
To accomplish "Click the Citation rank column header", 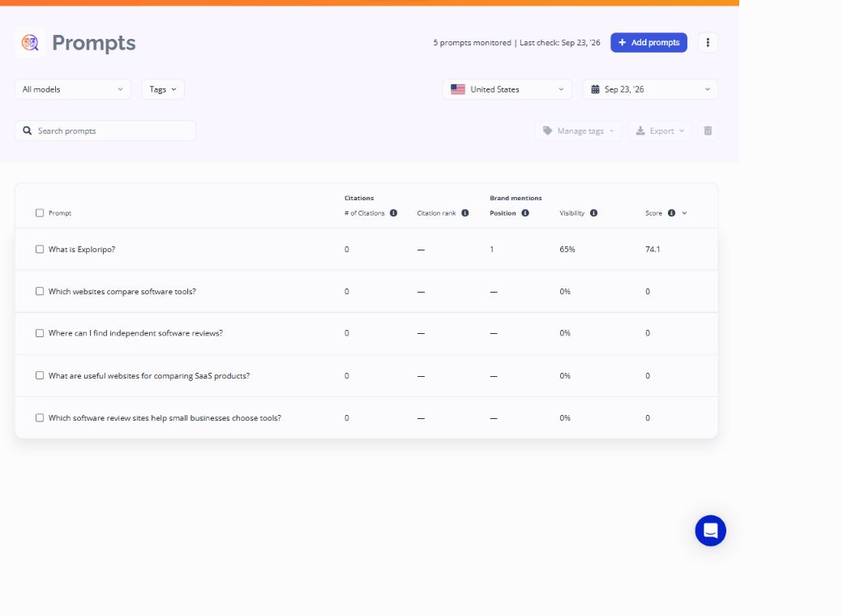I will 436,213.
